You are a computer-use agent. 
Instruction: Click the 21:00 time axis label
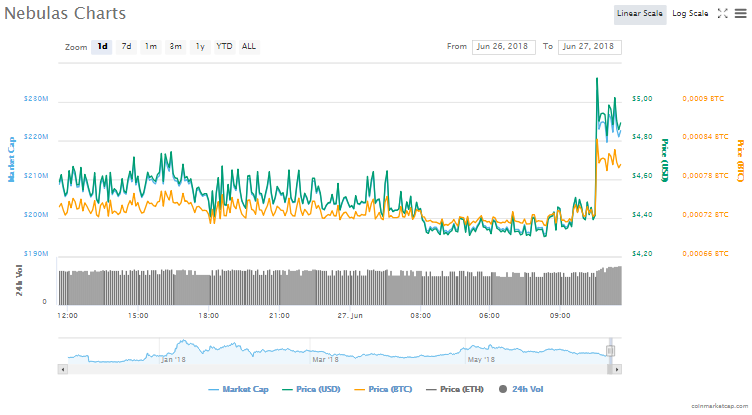pos(279,316)
